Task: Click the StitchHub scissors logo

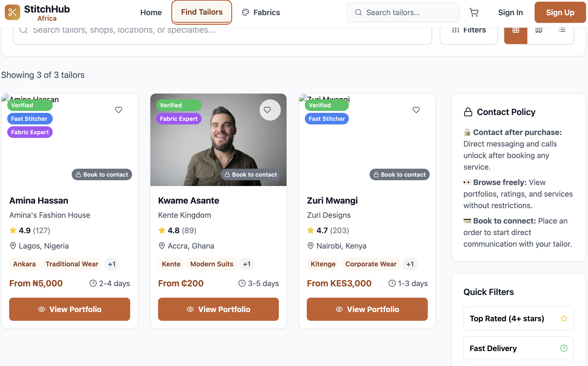Action: (12, 12)
